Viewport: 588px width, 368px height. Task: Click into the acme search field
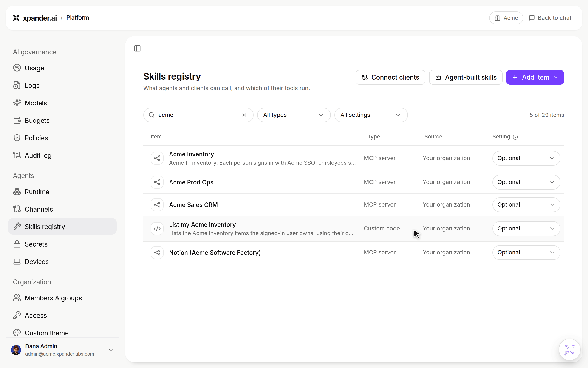pos(198,115)
